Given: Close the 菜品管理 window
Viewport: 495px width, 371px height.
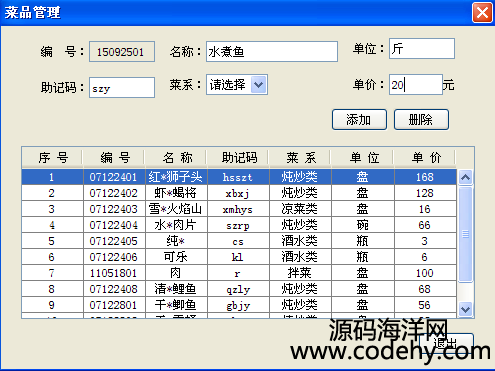Looking at the screenshot, I should pyautogui.click(x=482, y=13).
